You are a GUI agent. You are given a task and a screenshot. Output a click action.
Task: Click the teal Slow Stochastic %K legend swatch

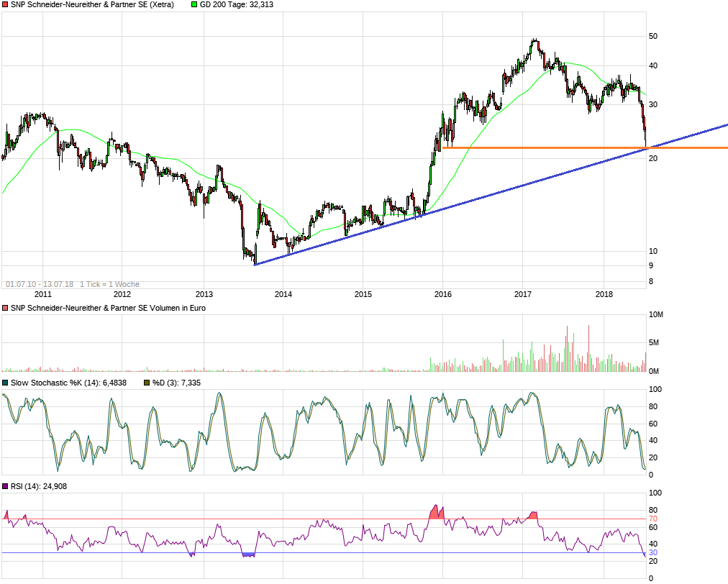[x=5, y=383]
